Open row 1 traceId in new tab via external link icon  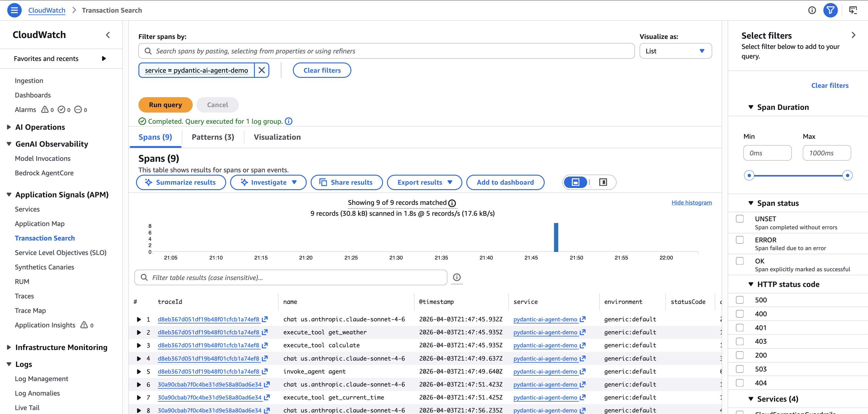click(x=265, y=319)
